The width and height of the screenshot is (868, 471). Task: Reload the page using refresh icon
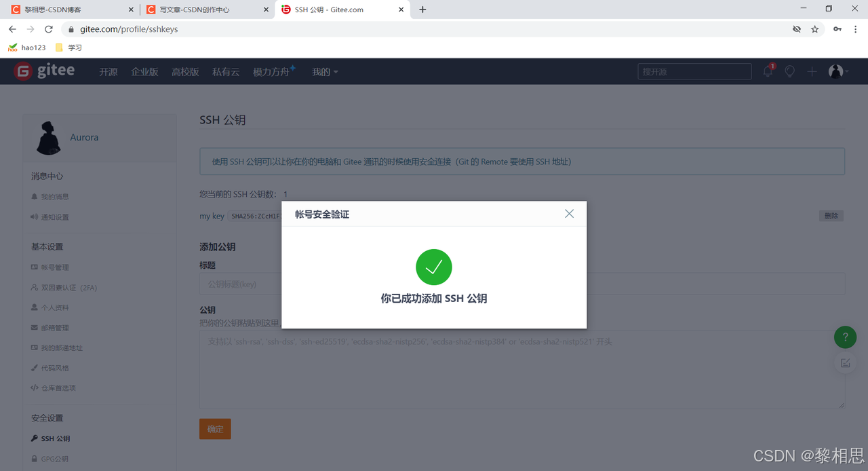point(49,29)
